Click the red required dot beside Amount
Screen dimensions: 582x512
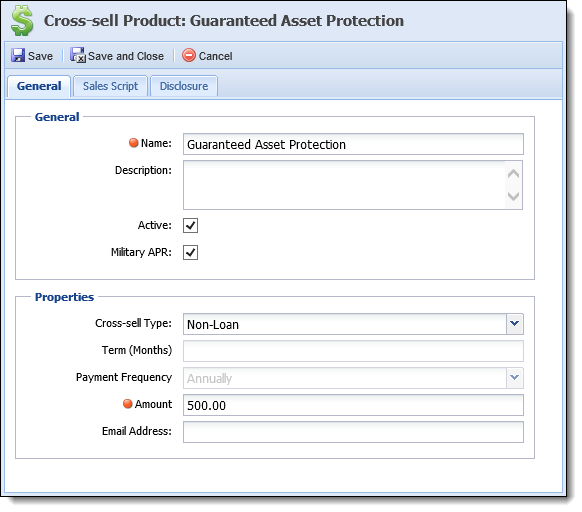(x=128, y=404)
